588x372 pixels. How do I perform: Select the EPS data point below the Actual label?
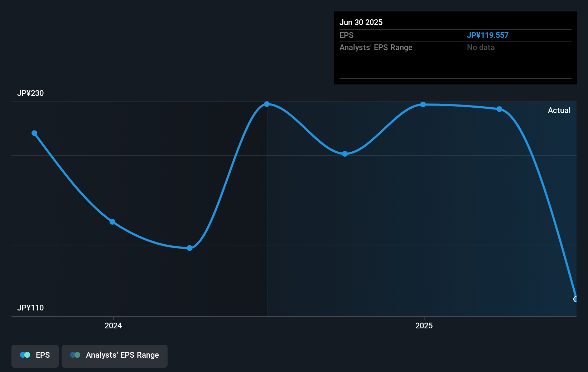pos(500,109)
